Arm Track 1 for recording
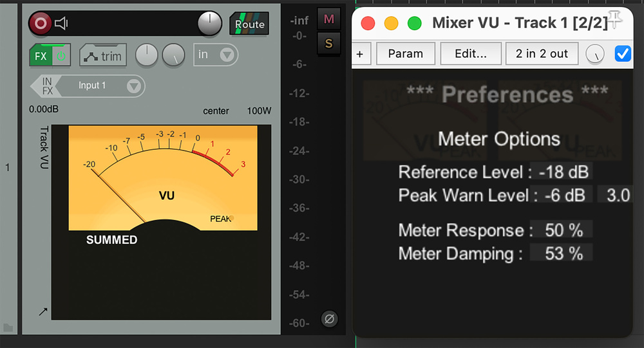Image resolution: width=644 pixels, height=348 pixels. click(x=41, y=24)
